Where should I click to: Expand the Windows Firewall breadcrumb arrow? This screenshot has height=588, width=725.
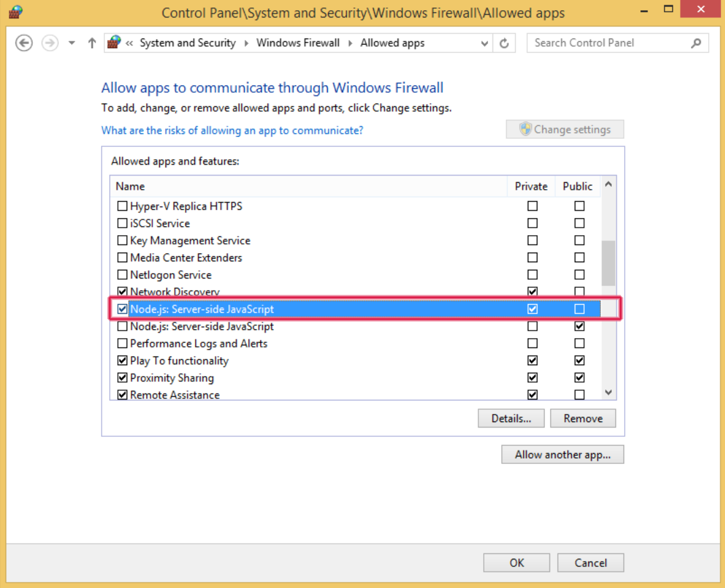click(350, 43)
